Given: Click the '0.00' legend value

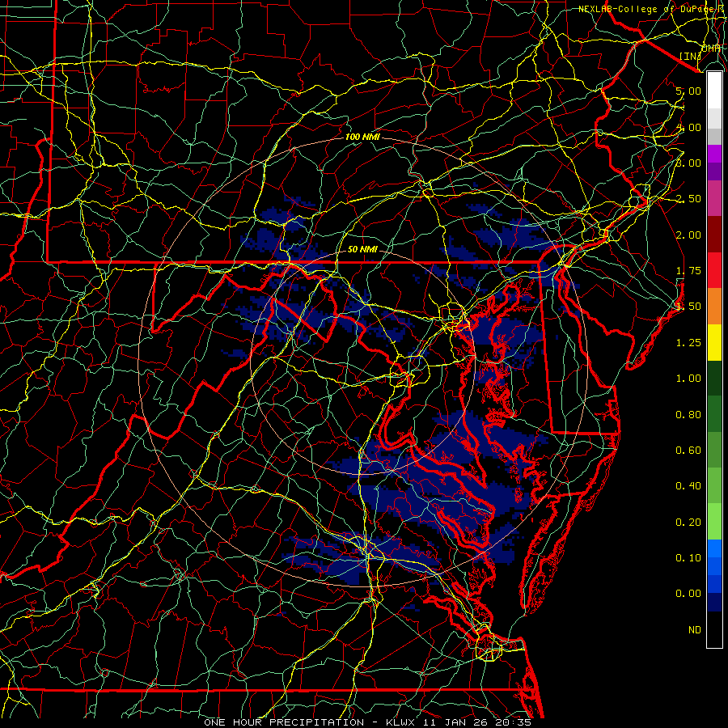Looking at the screenshot, I should tap(688, 594).
